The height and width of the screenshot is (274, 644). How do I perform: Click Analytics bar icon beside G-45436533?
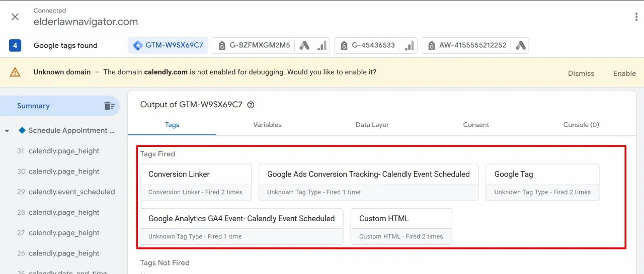(x=409, y=45)
